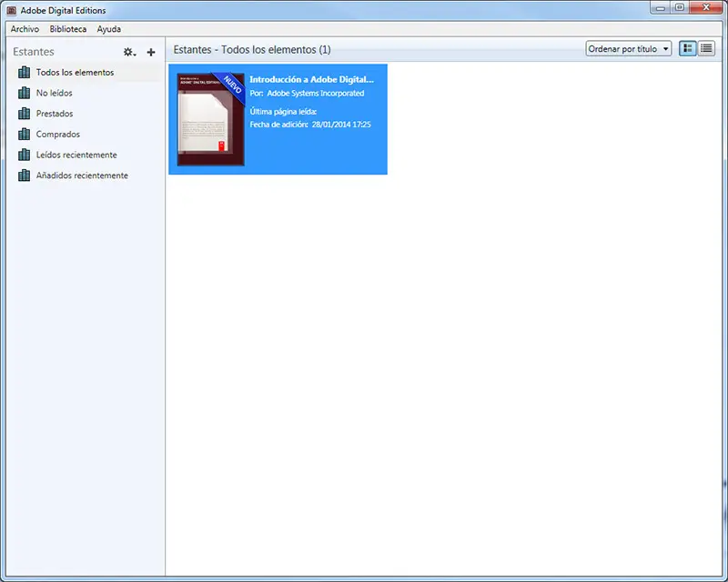Click the Introducción a Adobe Digital title
This screenshot has height=582, width=728.
311,79
